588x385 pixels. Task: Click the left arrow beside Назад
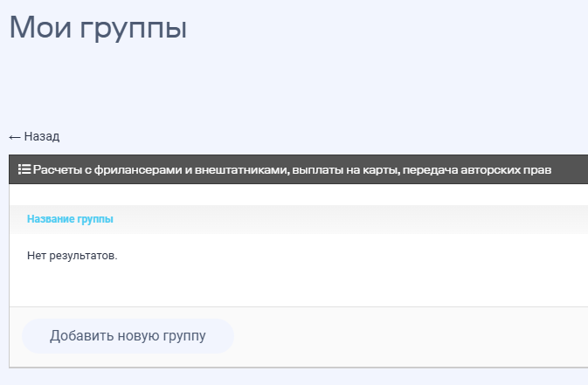[15, 137]
